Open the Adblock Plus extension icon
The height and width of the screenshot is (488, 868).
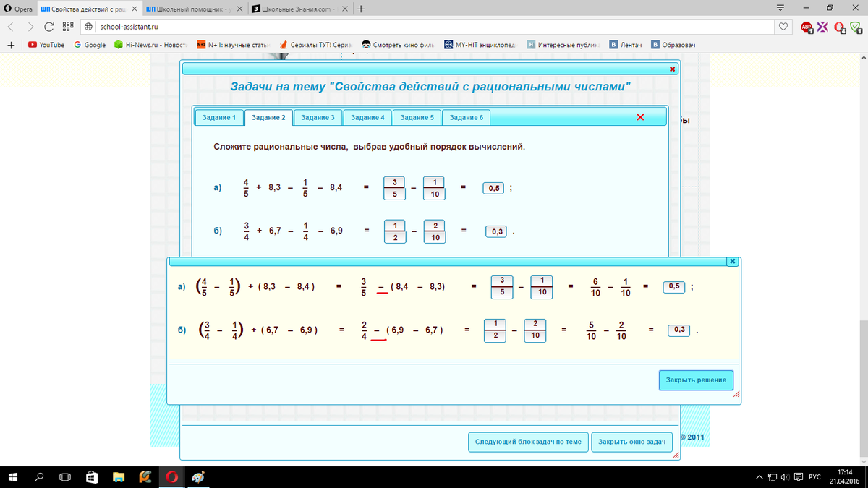[807, 27]
